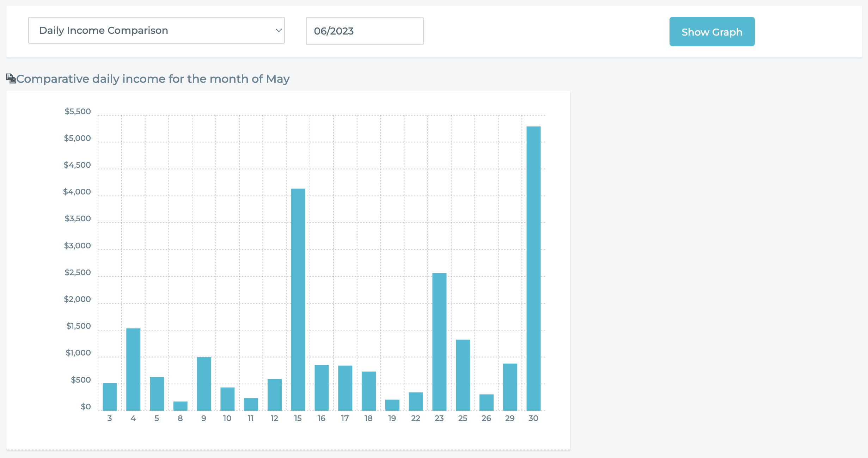The image size is (868, 458).
Task: Click the bar for day 8
Action: point(181,406)
